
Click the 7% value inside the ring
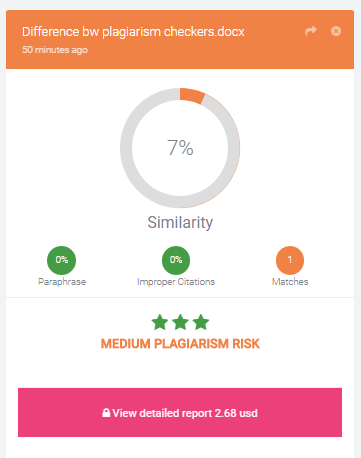click(x=180, y=148)
